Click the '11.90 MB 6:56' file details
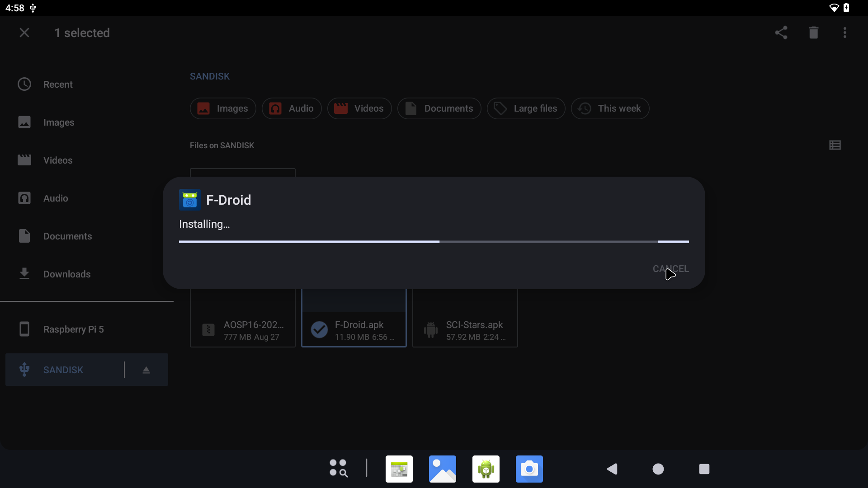Image resolution: width=868 pixels, height=488 pixels. (x=364, y=337)
